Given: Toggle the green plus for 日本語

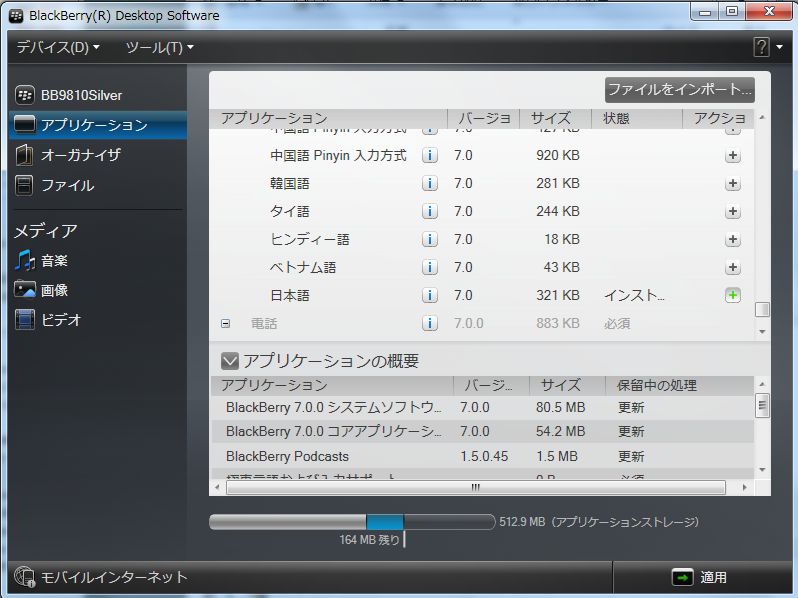Looking at the screenshot, I should pyautogui.click(x=732, y=295).
